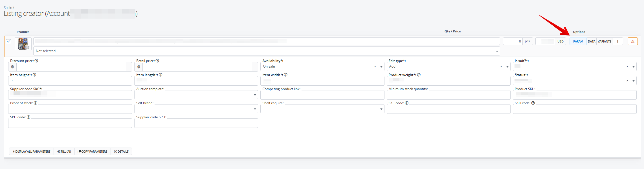
Task: Click the product image thumbnail
Action: (23, 44)
